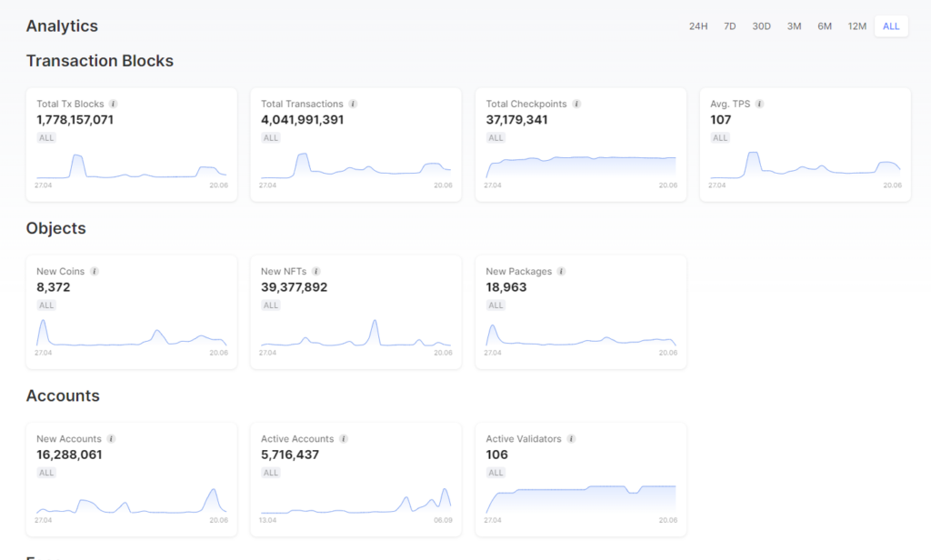The width and height of the screenshot is (931, 560).
Task: Click info icon beside New Packages
Action: pyautogui.click(x=561, y=271)
